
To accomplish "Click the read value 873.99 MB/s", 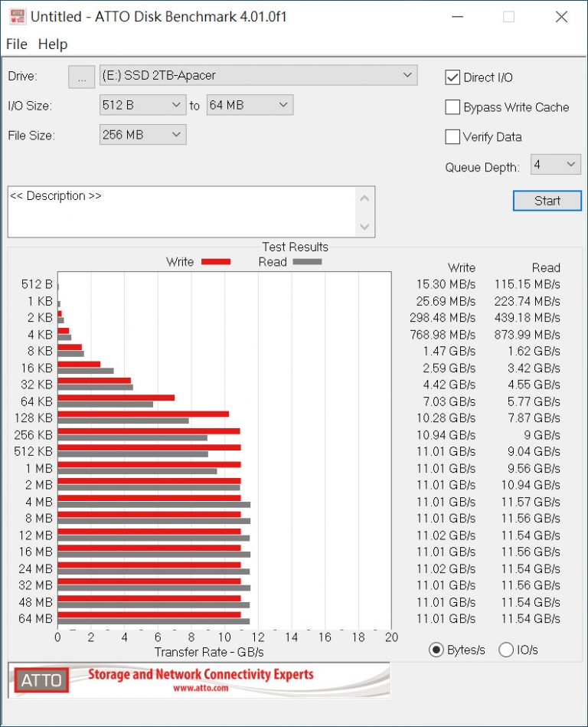I will click(528, 334).
